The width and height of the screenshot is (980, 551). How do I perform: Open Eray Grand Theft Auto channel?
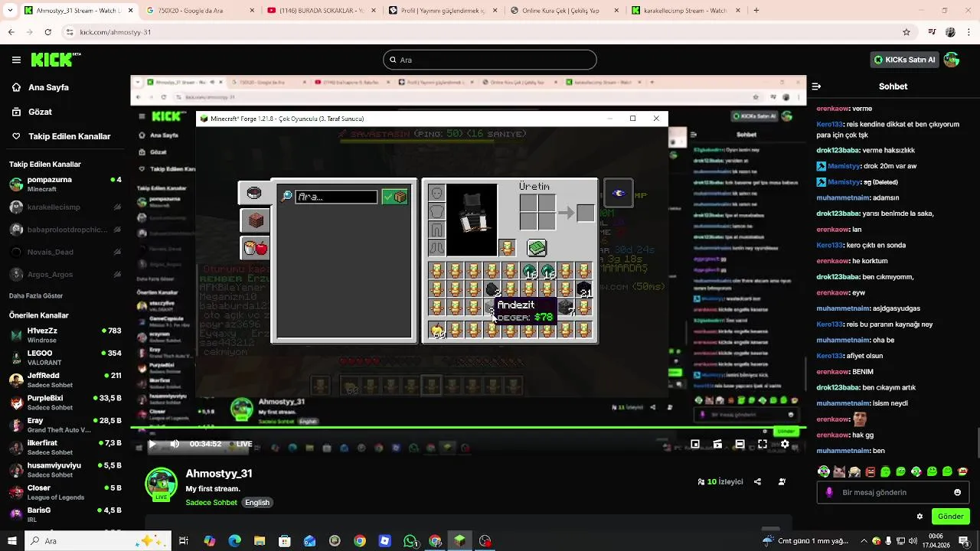[65, 425]
